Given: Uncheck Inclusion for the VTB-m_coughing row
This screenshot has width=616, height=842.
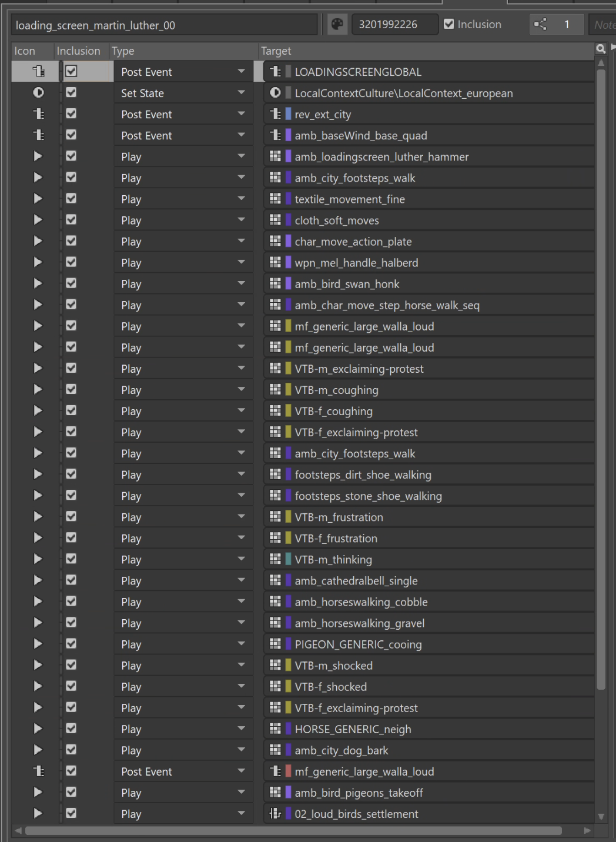Looking at the screenshot, I should coord(71,389).
